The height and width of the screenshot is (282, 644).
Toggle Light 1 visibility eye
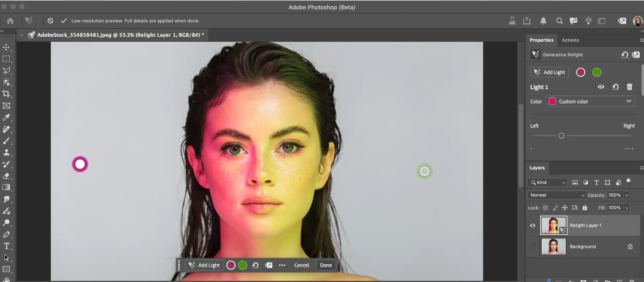601,87
